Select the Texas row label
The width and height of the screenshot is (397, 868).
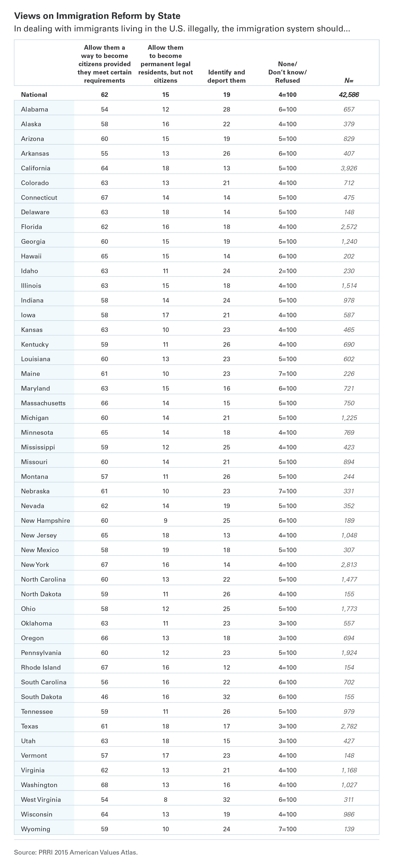29,726
